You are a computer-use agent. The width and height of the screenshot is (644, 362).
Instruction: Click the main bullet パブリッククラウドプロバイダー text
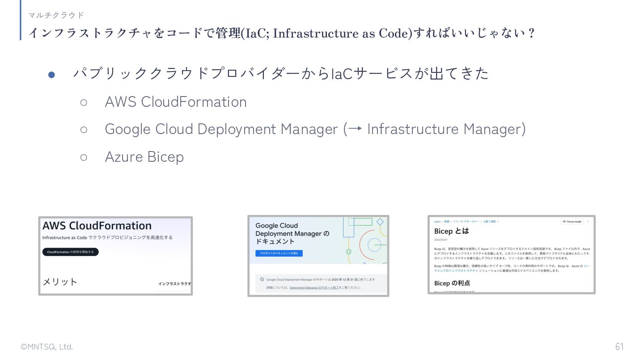point(281,73)
